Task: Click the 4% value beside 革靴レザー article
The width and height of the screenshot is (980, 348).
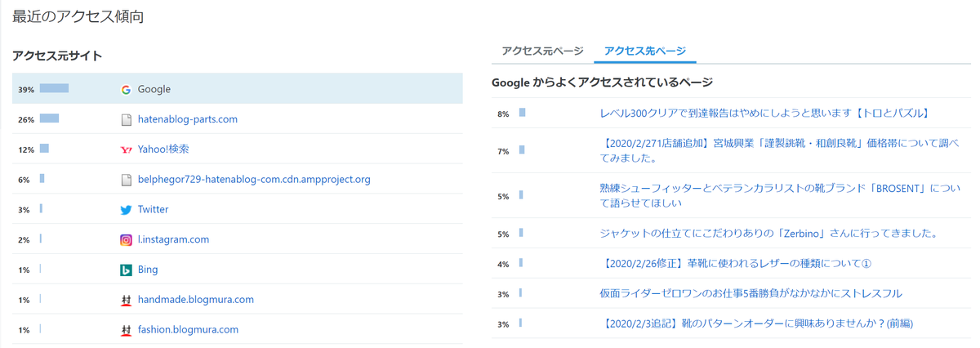Action: tap(503, 265)
